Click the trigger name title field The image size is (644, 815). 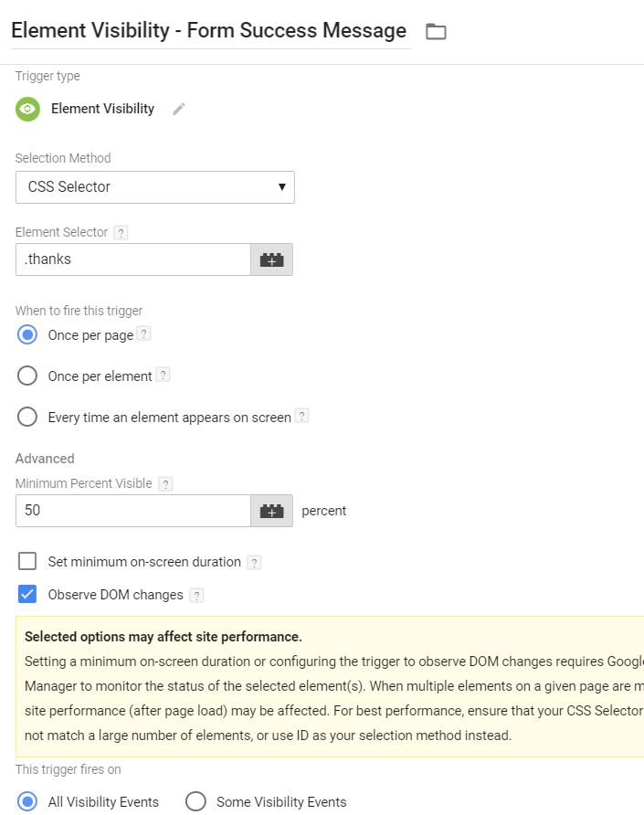click(208, 31)
